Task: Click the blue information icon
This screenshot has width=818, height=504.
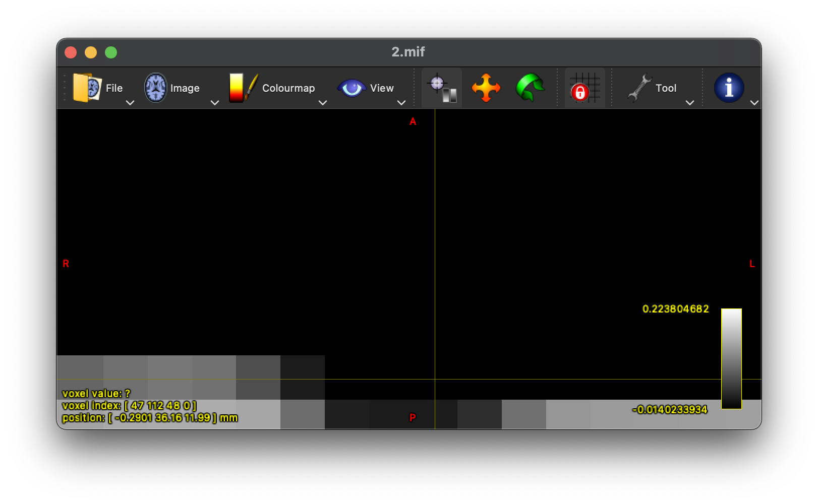Action: tap(729, 87)
